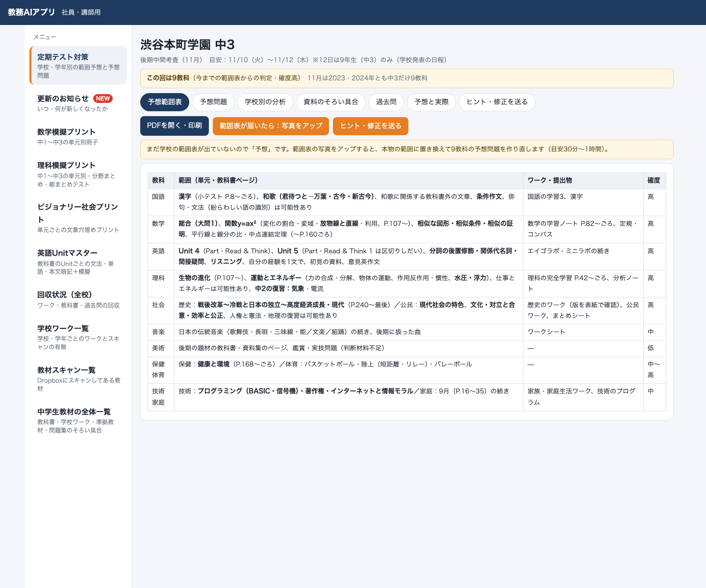This screenshot has height=588, width=706.
Task: Switch to the 予想問題 tab
Action: pyautogui.click(x=213, y=102)
